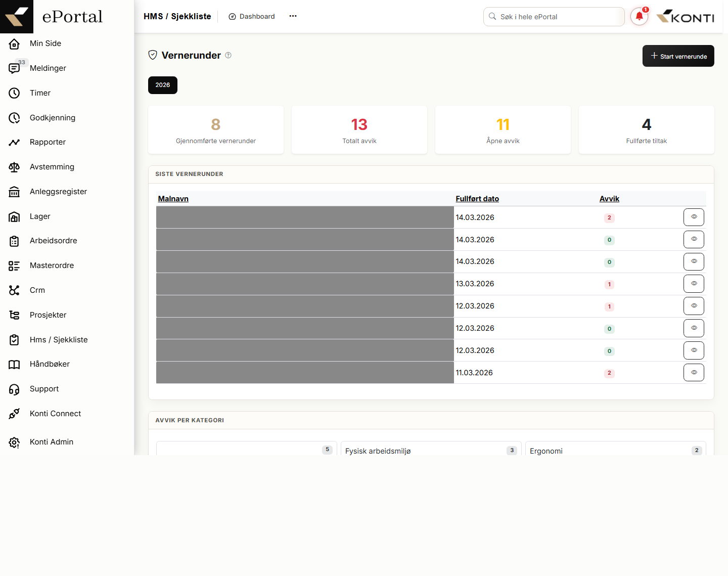728x576 pixels.
Task: Go to Meldinger in sidebar
Action: [x=48, y=68]
